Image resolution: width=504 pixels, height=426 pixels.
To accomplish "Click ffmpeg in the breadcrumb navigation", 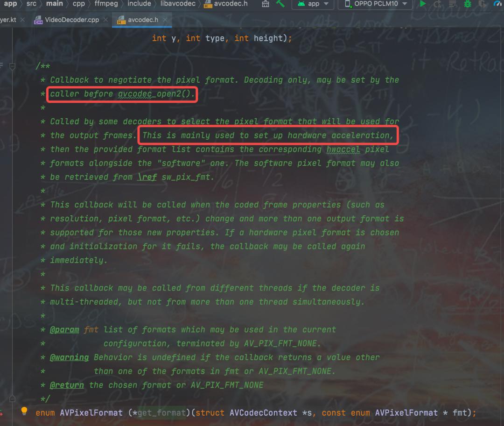I will pos(106,4).
